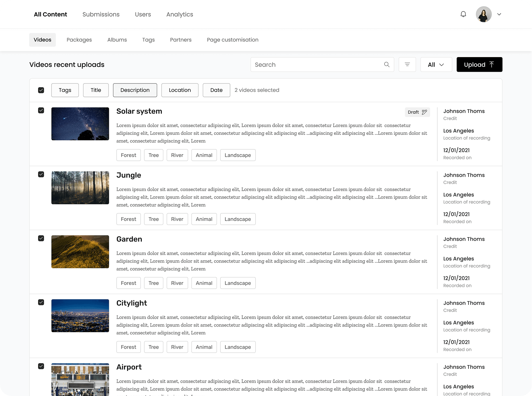Select the Description filter button
Image resolution: width=532 pixels, height=396 pixels.
pos(135,90)
